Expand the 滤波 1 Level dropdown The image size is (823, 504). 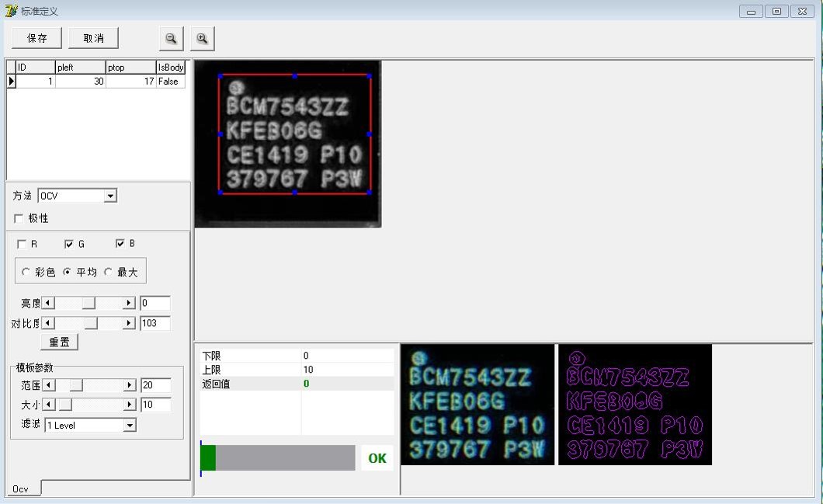(130, 426)
